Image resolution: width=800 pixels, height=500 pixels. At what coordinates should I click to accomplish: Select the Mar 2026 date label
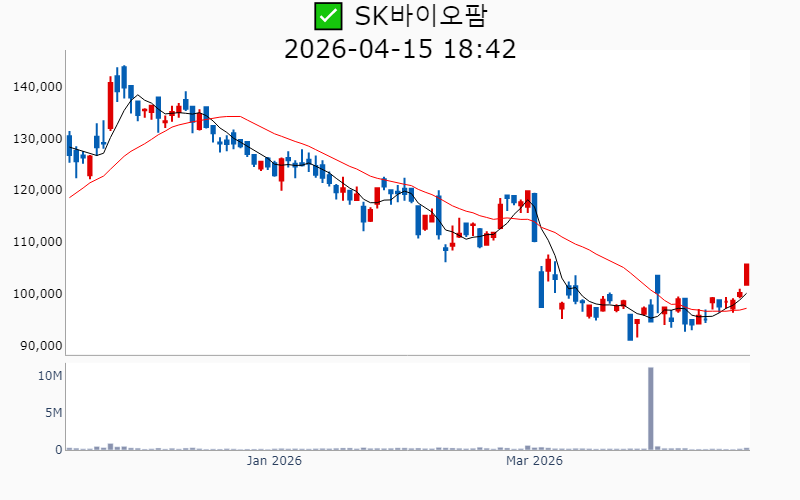click(534, 461)
